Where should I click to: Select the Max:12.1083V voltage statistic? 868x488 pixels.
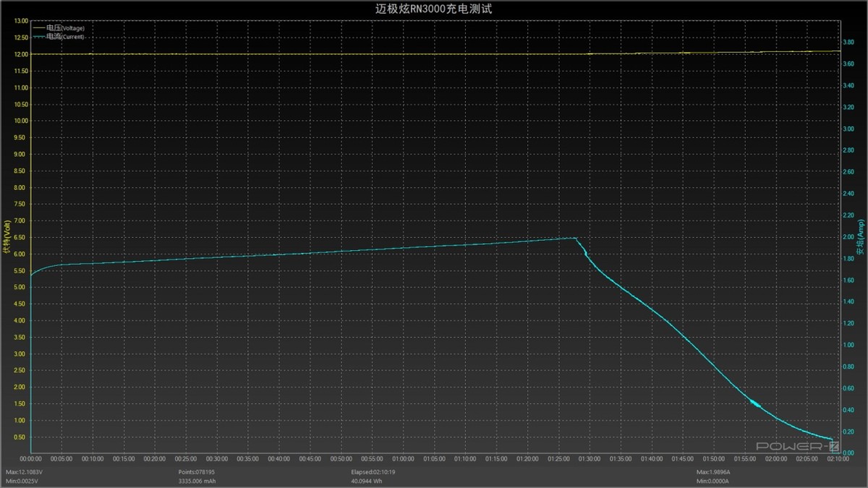click(x=24, y=471)
